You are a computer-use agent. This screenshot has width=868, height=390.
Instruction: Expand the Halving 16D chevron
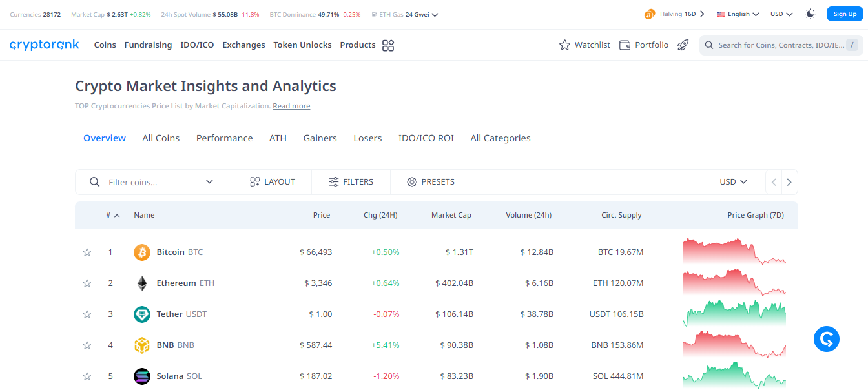point(702,14)
